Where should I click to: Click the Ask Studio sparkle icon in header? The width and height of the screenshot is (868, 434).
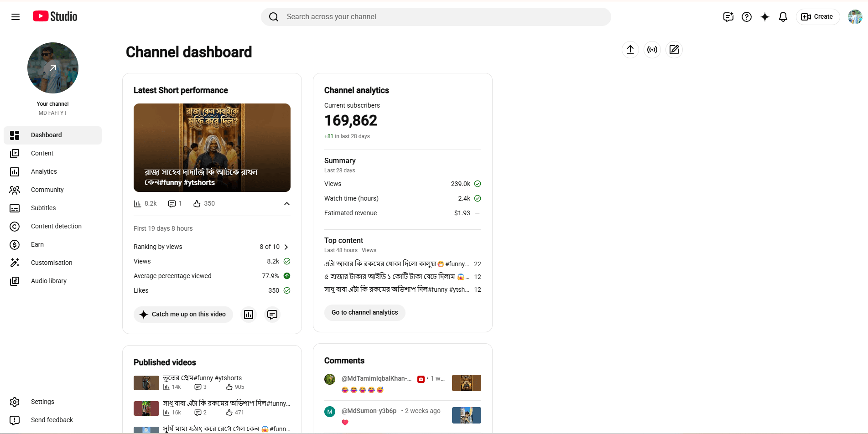tap(765, 17)
